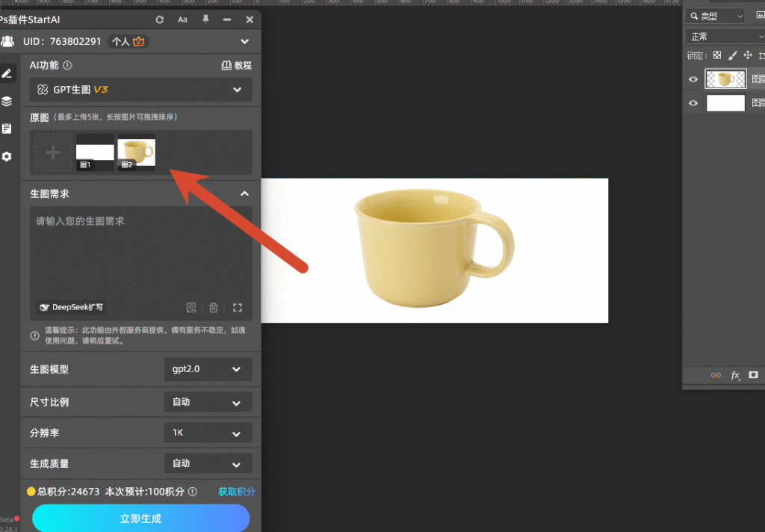Click the 获取积分 link

237,492
